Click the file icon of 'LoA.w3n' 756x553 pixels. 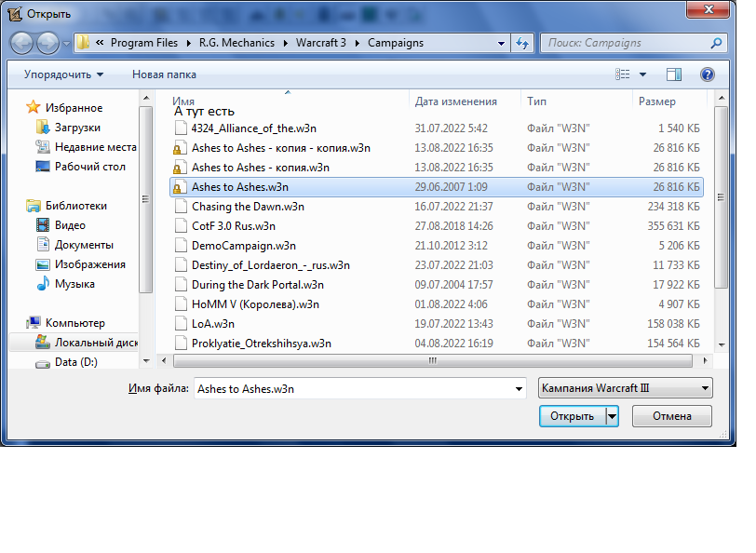[x=181, y=323]
